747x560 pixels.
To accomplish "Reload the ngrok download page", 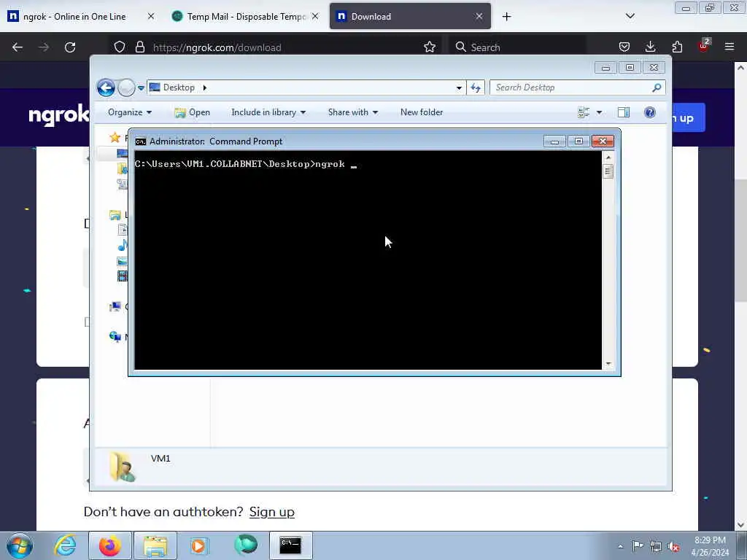I will (70, 47).
